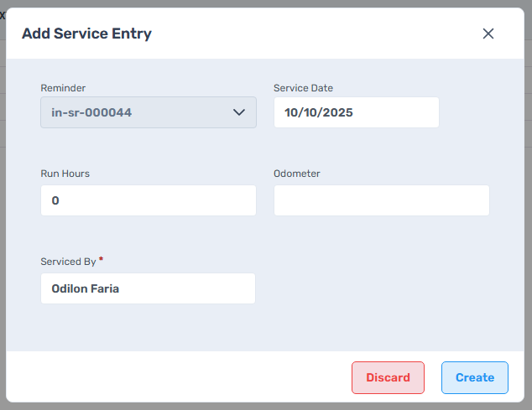Screen dimensions: 532x410
Task: Click the chevron arrow in Reminder field
Action: 238,112
